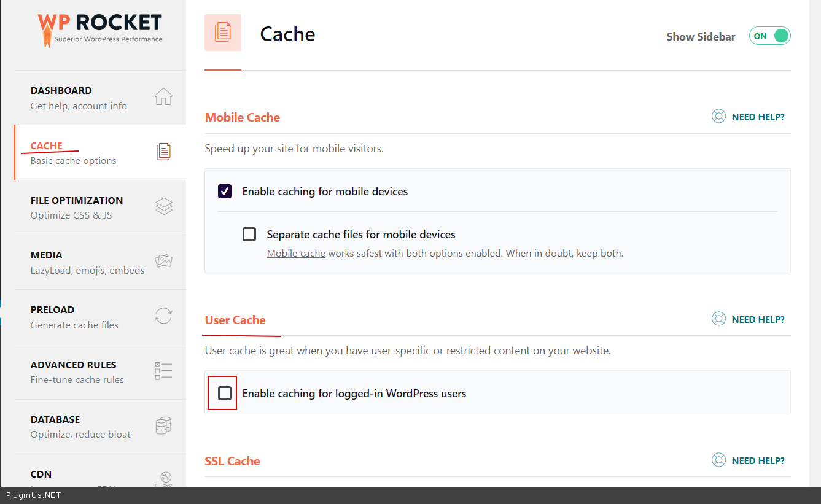Enable caching for logged-in WordPress users
Image resolution: width=821 pixels, height=504 pixels.
(x=225, y=393)
